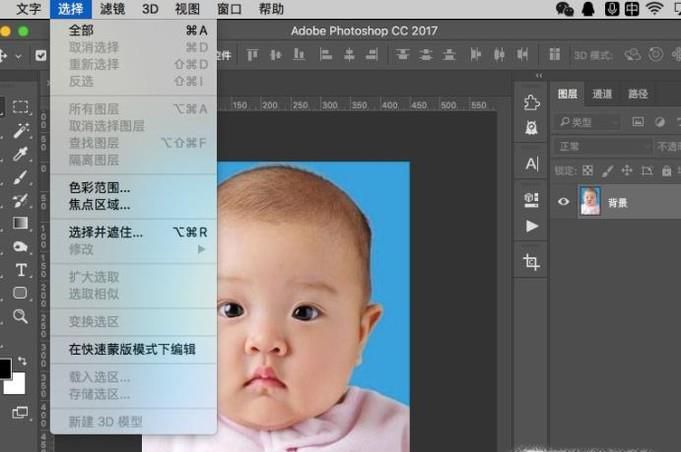Click the crop icon in side dock
This screenshot has width=681, height=452.
(531, 262)
